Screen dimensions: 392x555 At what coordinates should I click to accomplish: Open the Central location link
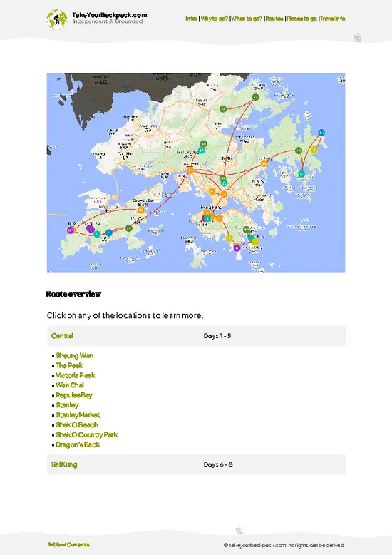62,336
